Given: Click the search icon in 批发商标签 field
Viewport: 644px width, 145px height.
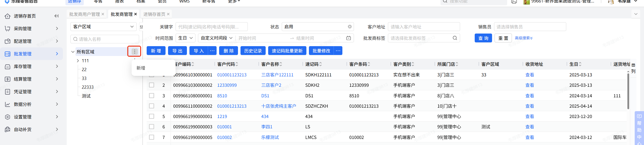Looking at the screenshot, I should (x=455, y=38).
